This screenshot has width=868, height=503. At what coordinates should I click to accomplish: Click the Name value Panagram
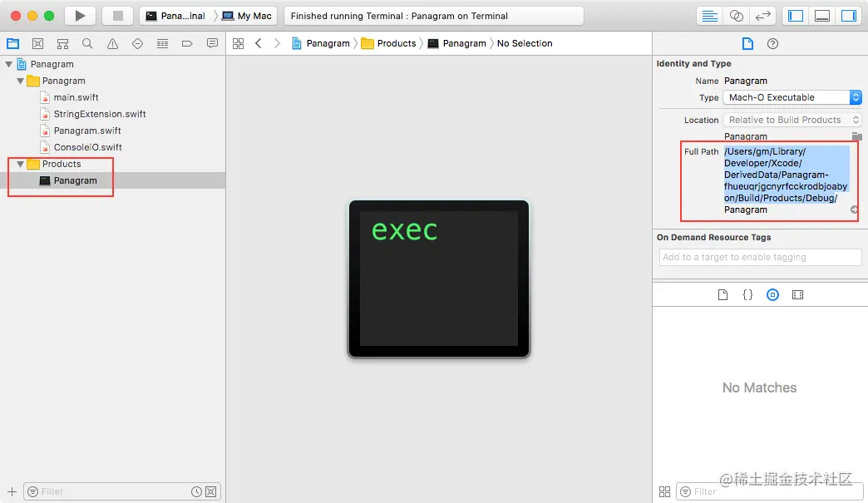(746, 81)
